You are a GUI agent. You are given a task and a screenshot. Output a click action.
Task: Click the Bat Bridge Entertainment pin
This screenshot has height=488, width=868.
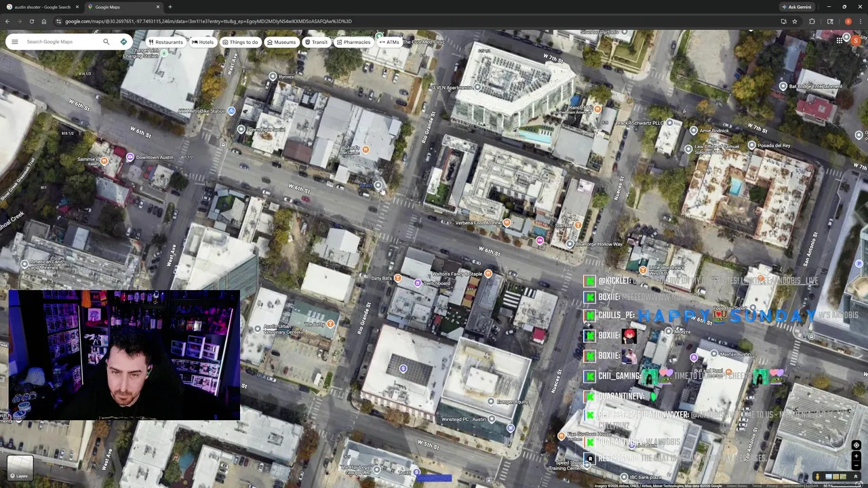tap(783, 86)
